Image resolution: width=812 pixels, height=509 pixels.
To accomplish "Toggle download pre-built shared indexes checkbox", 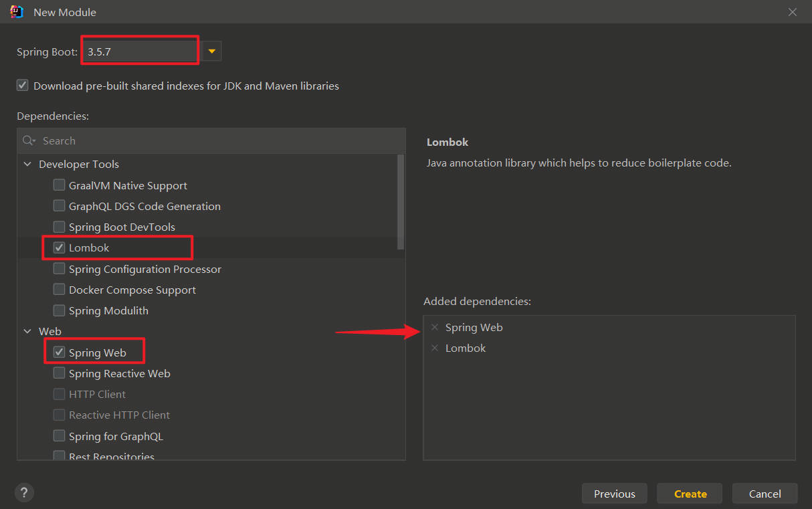I will pyautogui.click(x=23, y=86).
